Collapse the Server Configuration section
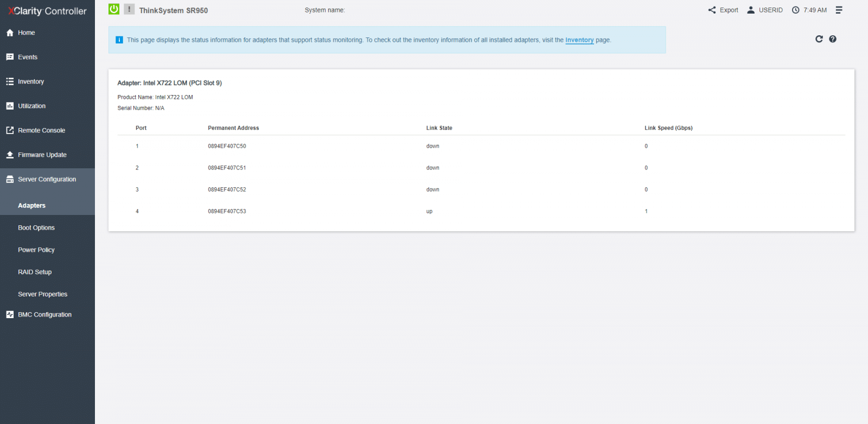Screen dimensions: 868x424 (47, 179)
